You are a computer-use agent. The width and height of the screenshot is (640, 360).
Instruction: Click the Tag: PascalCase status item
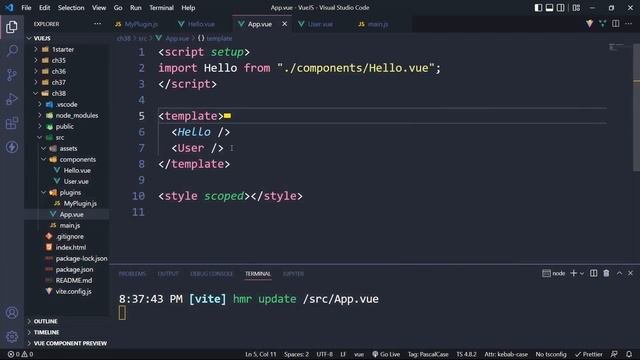(428, 354)
